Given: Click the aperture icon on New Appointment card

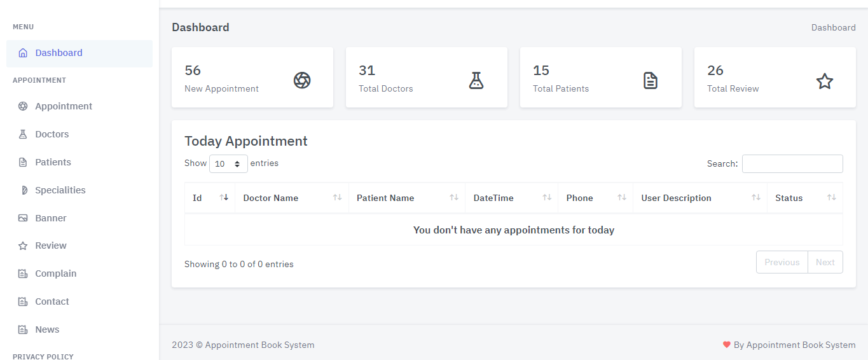Looking at the screenshot, I should click(302, 80).
